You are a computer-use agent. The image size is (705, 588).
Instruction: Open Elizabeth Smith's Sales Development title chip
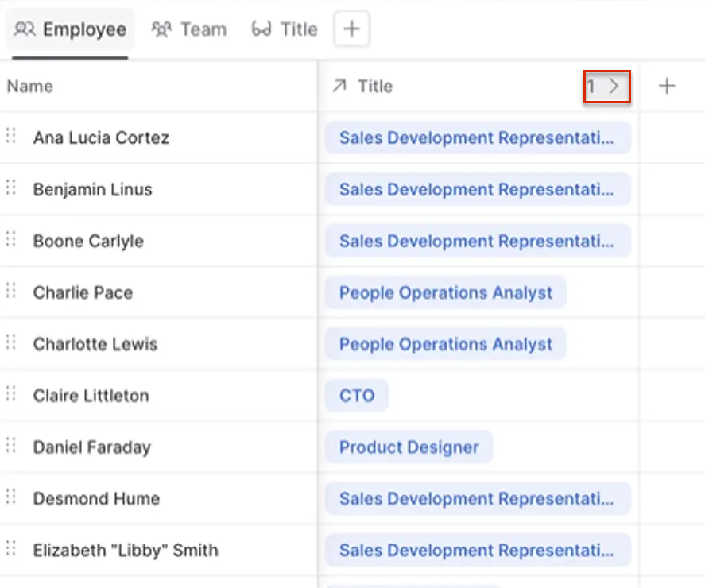(478, 550)
